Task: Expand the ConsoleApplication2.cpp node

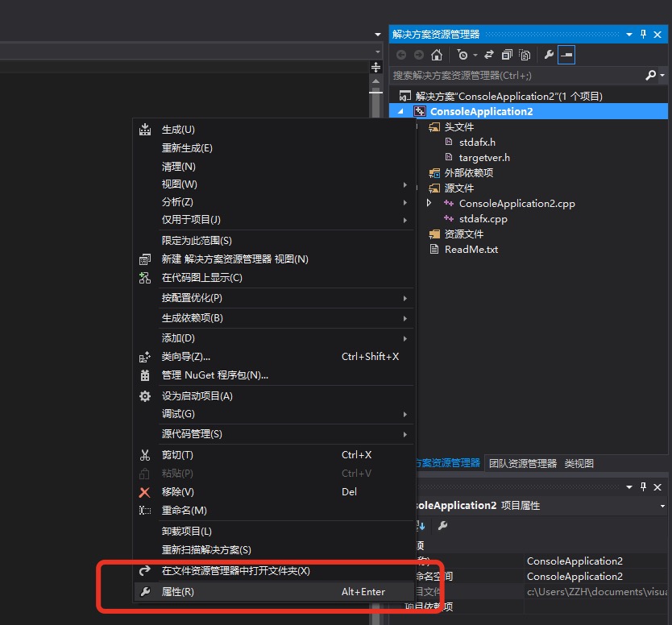Action: tap(429, 203)
